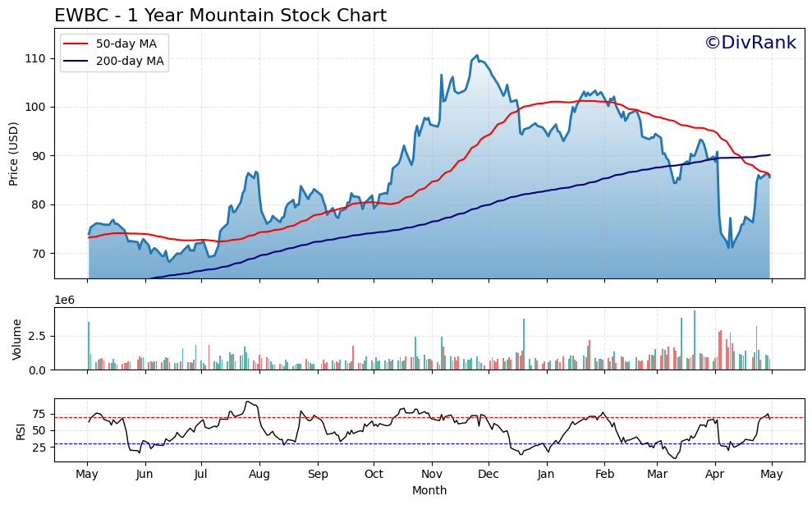Select the "50-day MA" legend label
Image resolution: width=812 pixels, height=505 pixels.
(126, 44)
